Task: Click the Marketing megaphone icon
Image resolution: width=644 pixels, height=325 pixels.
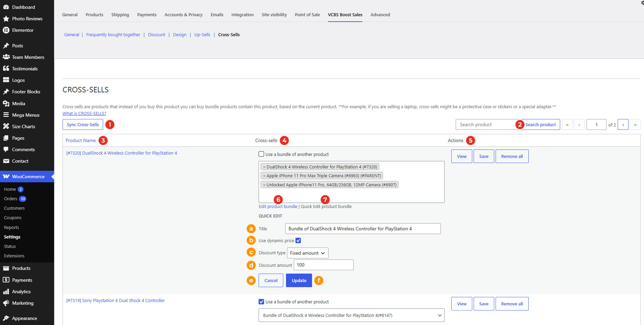Action: [6, 303]
